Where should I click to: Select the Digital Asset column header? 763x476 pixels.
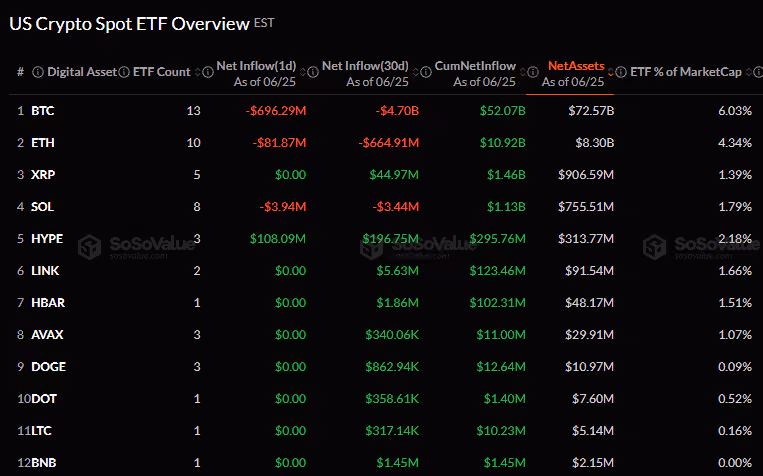pos(82,72)
